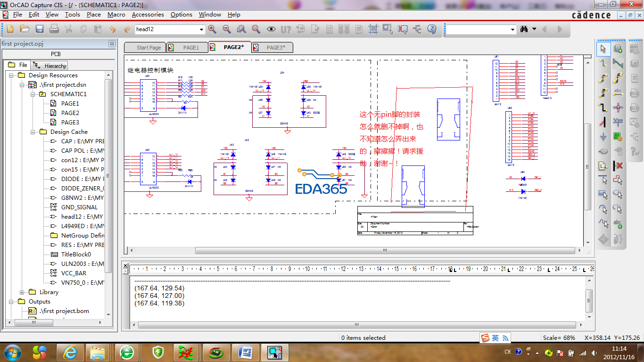Switch to the PAGE3 tab
Screen dimensions: 644x362
point(275,48)
